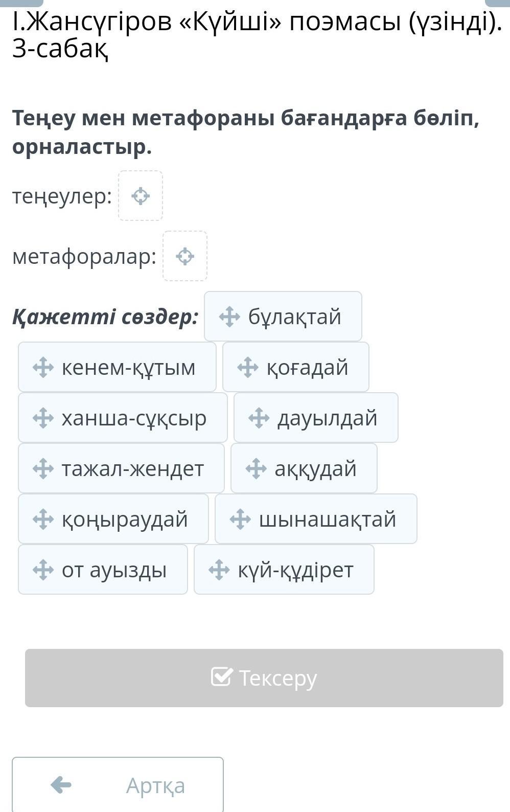510x812 pixels.
Task: Click the back arrow icon near Артқа
Action: click(x=61, y=784)
